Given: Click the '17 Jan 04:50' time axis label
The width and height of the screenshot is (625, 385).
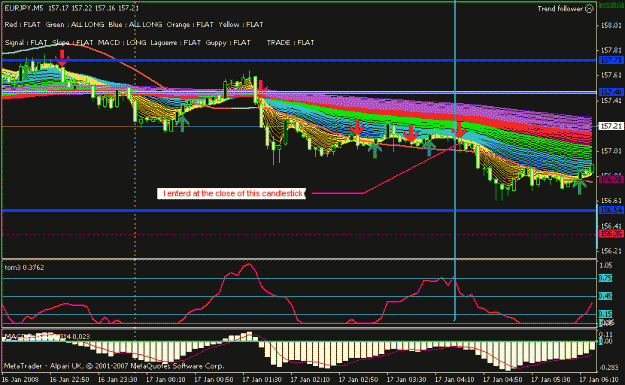Looking at the screenshot, I should 503,379.
